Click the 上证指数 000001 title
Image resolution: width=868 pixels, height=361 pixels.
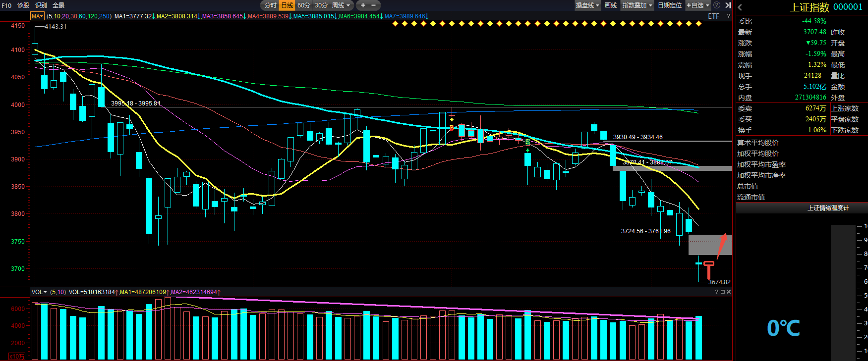pyautogui.click(x=826, y=7)
